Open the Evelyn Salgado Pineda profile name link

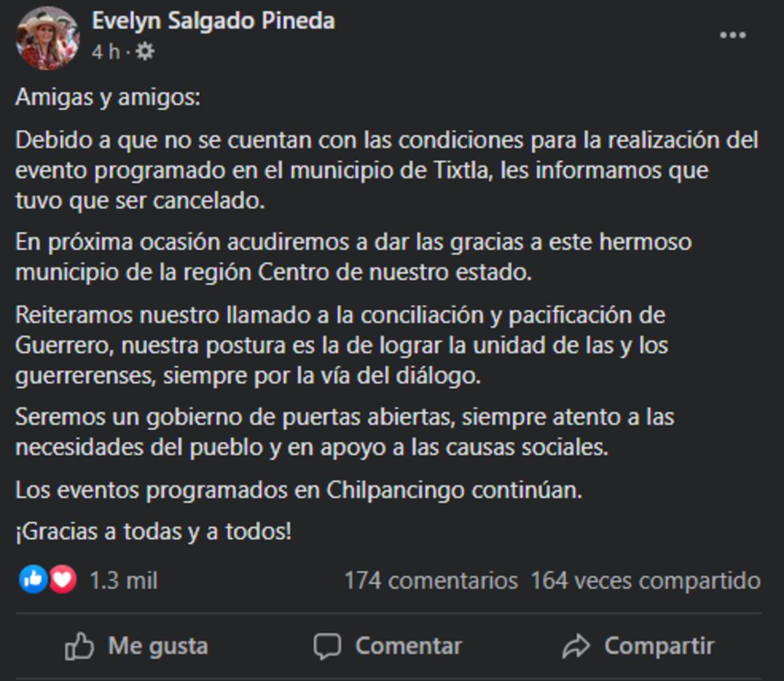213,21
